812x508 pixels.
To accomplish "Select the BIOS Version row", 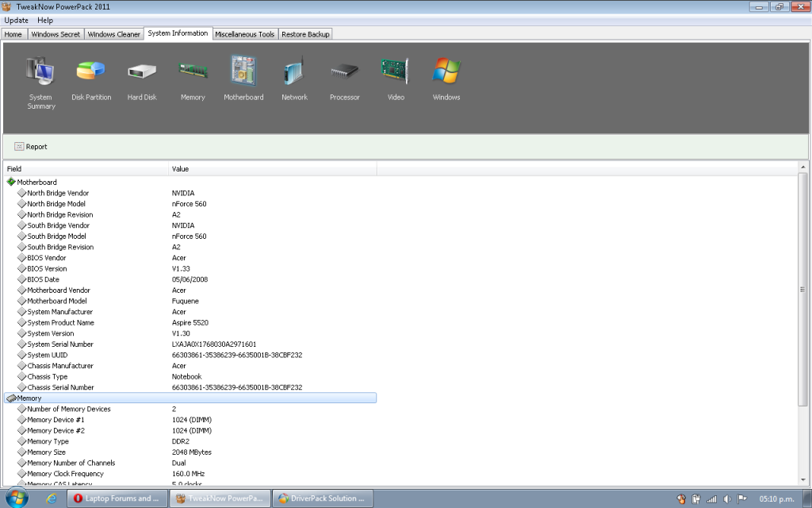I will tap(190, 268).
